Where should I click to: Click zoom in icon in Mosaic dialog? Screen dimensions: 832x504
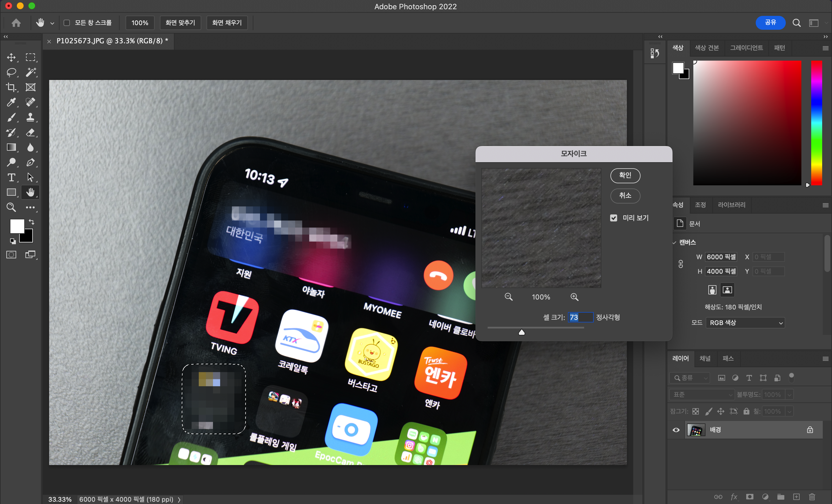click(574, 297)
